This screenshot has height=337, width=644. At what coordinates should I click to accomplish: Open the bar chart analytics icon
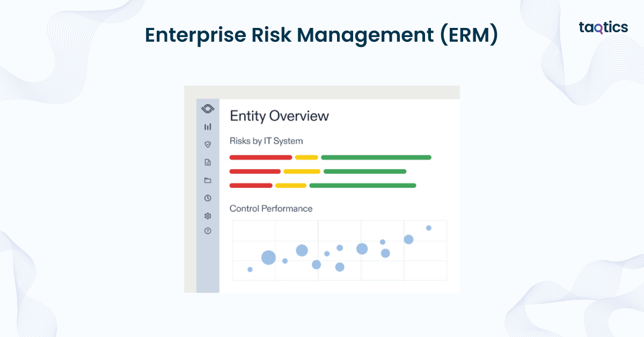(208, 127)
